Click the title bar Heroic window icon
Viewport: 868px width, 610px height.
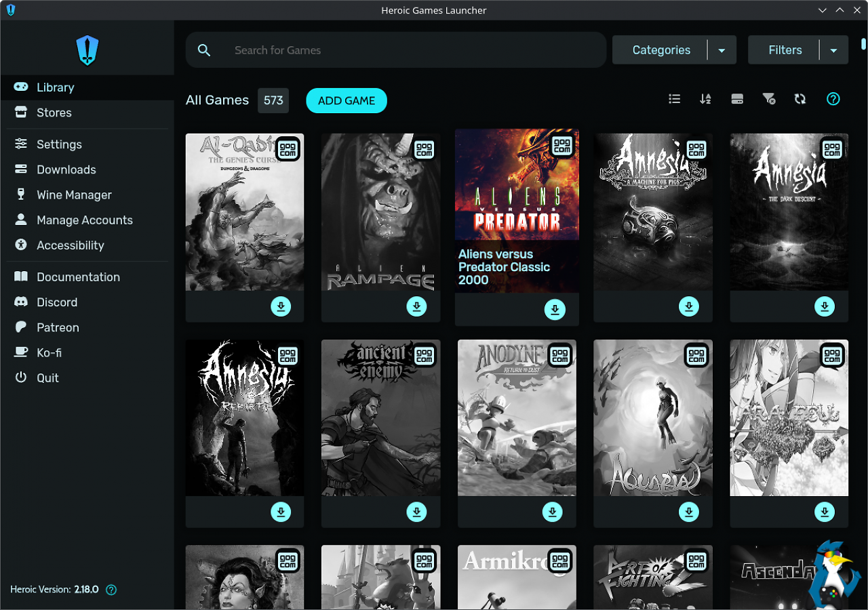[10, 10]
